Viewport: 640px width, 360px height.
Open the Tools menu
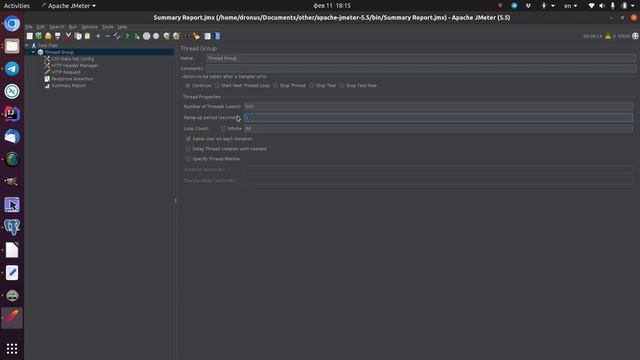108,27
